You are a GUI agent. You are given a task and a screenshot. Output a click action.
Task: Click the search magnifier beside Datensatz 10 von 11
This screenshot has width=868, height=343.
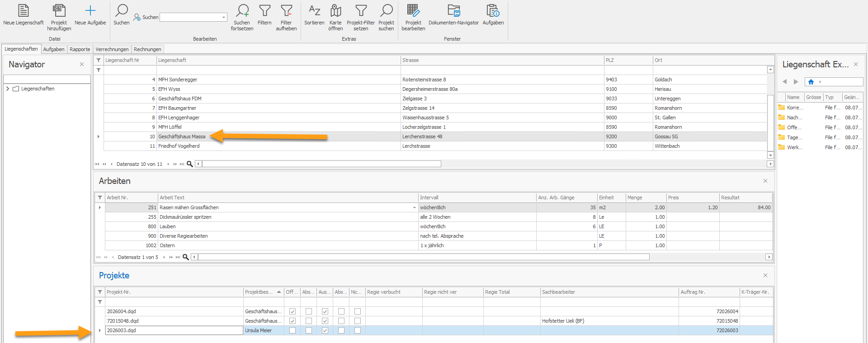(x=190, y=164)
